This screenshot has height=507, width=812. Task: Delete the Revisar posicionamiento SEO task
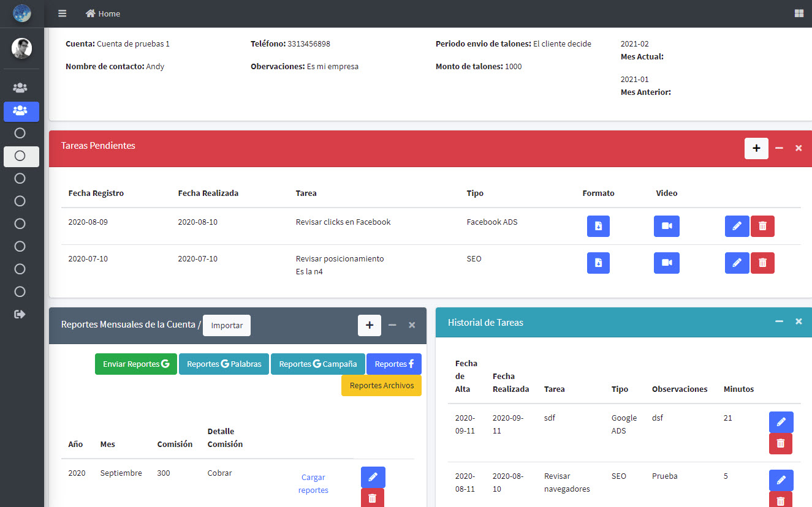[x=762, y=263]
